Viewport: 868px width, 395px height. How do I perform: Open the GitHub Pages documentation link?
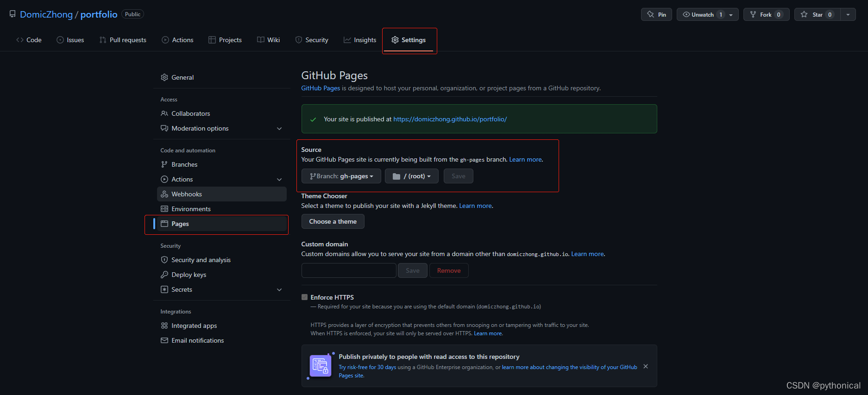(321, 88)
